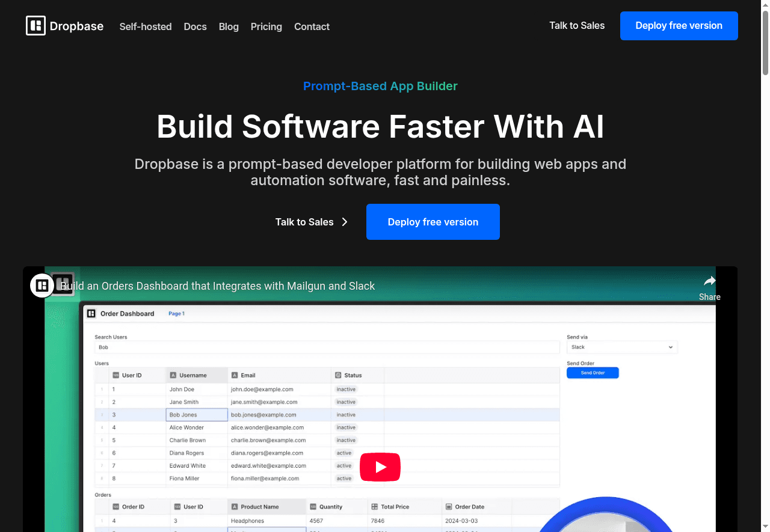
Task: Play the YouTube video
Action: (x=380, y=467)
